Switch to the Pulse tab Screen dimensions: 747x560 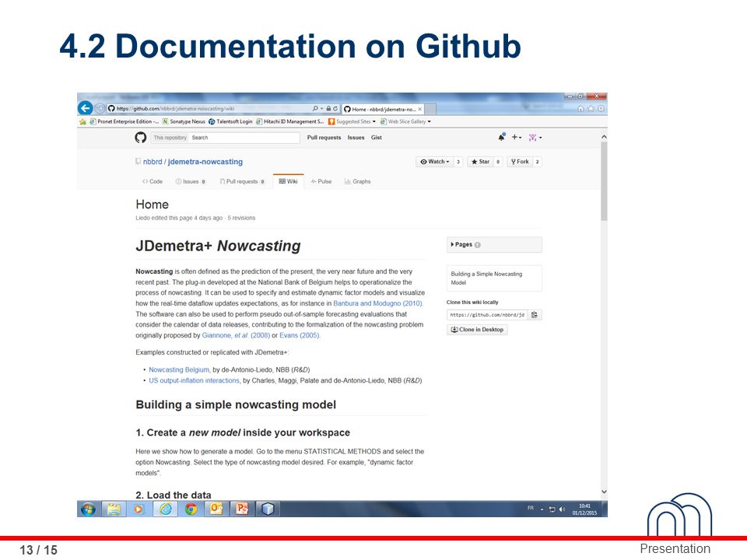pyautogui.click(x=321, y=181)
